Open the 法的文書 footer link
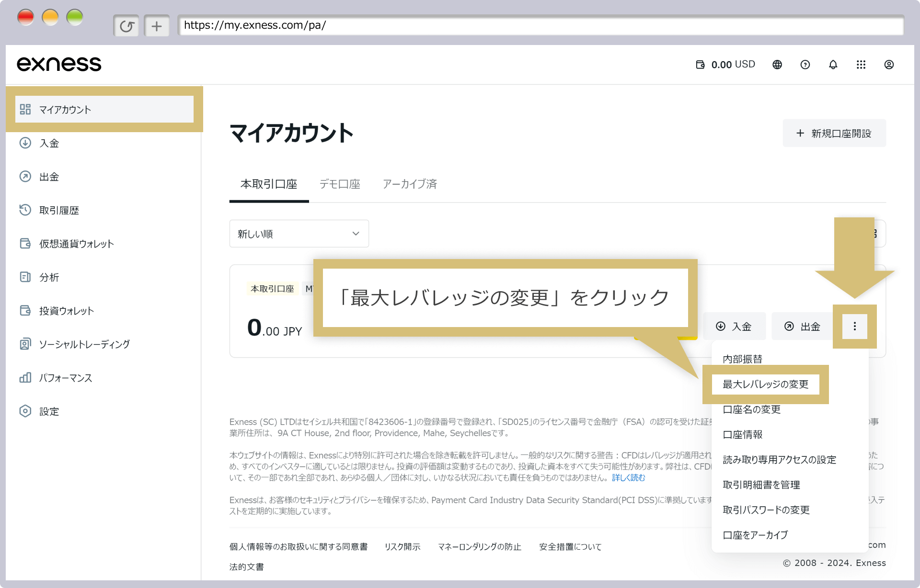The width and height of the screenshot is (920, 588). [x=247, y=567]
